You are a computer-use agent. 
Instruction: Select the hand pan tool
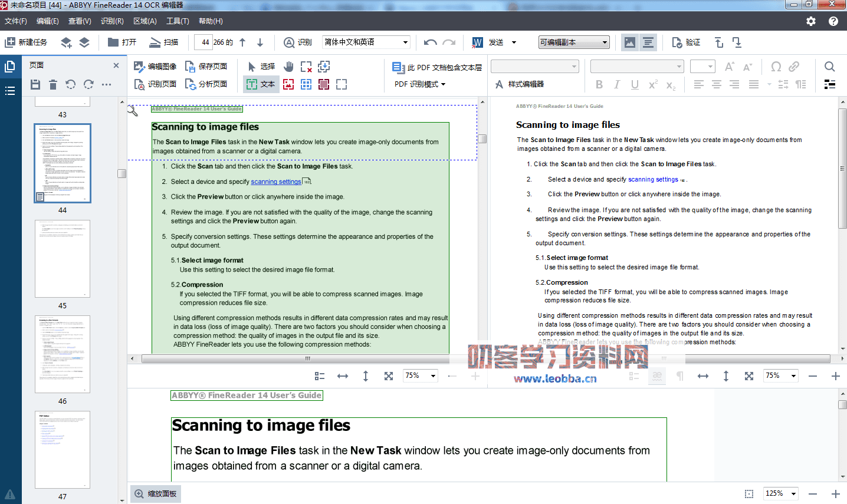point(288,67)
